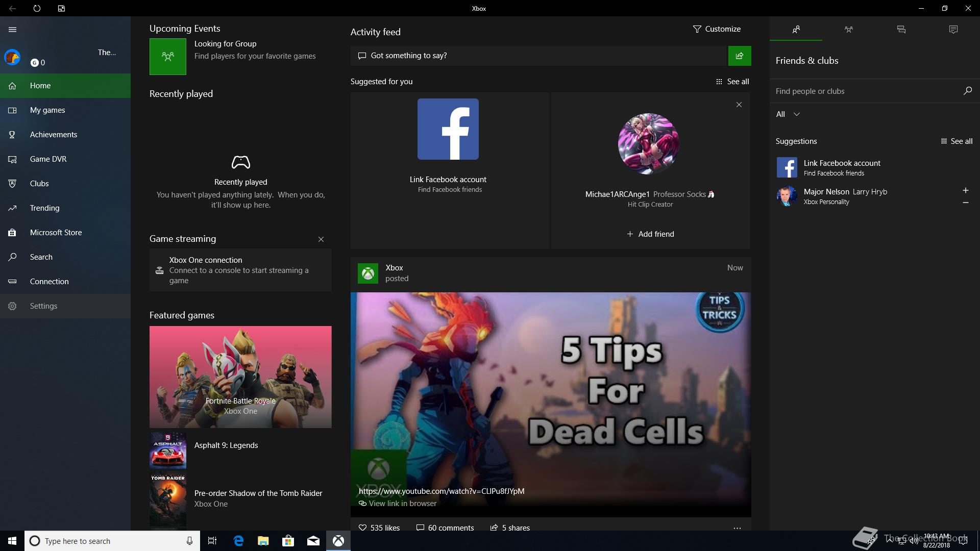This screenshot has height=551, width=980.
Task: Open Clubs page
Action: 65,184
